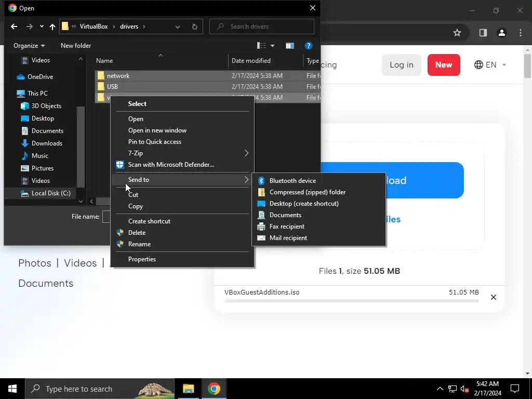Select Local Disk (C:) in sidebar

click(x=46, y=193)
